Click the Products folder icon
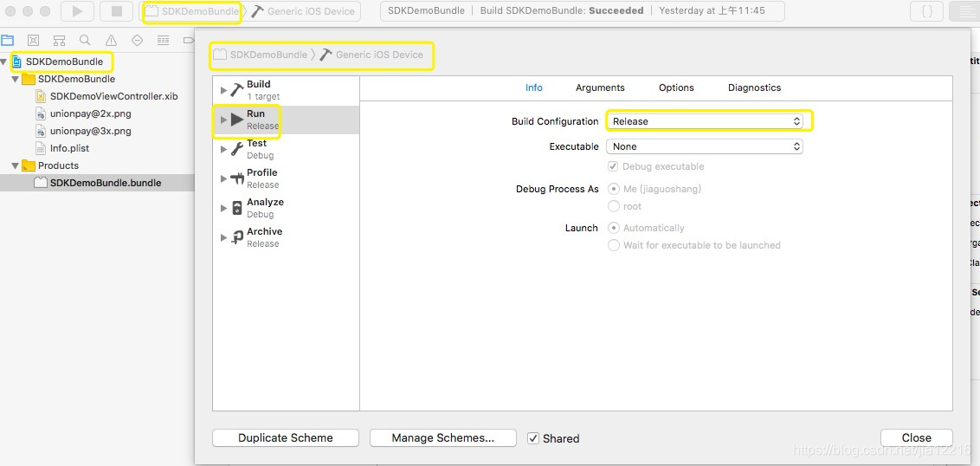 coord(29,165)
